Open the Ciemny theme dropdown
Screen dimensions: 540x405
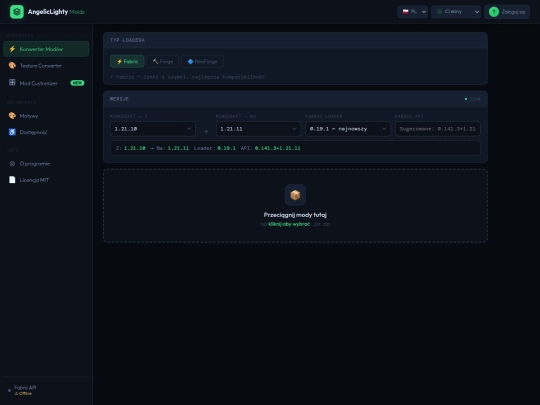click(x=456, y=12)
